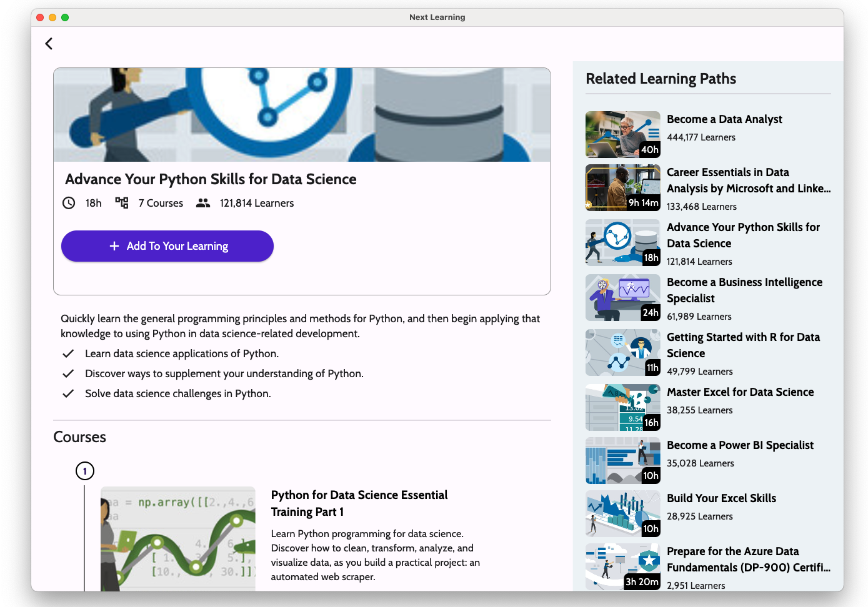Viewport: 868px width, 607px height.
Task: Click the back arrow icon
Action: (x=49, y=44)
